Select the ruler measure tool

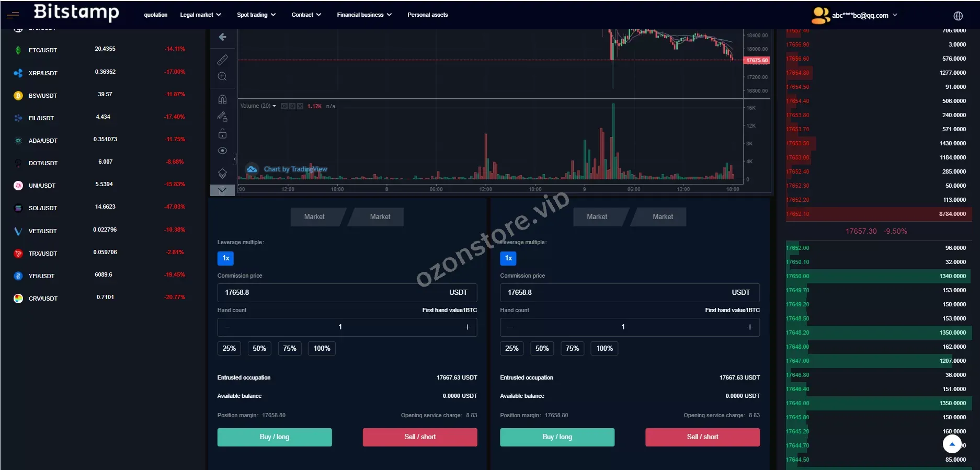(x=222, y=60)
